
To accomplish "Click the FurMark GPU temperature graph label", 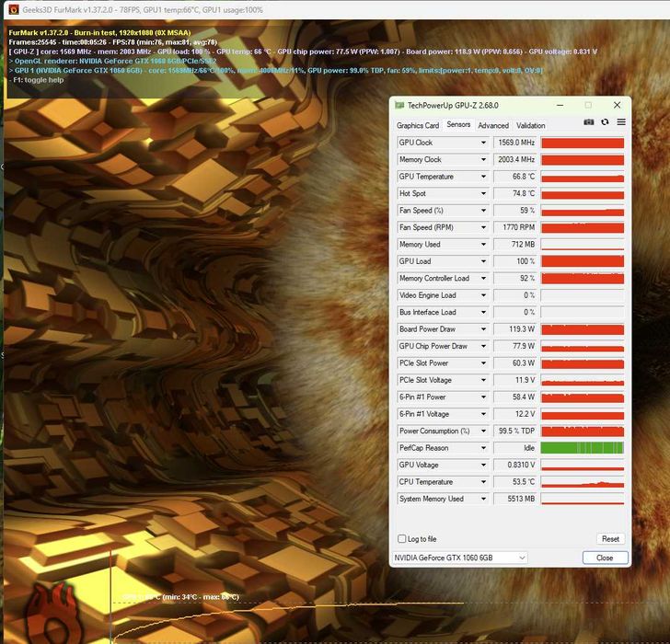I will [x=180, y=596].
